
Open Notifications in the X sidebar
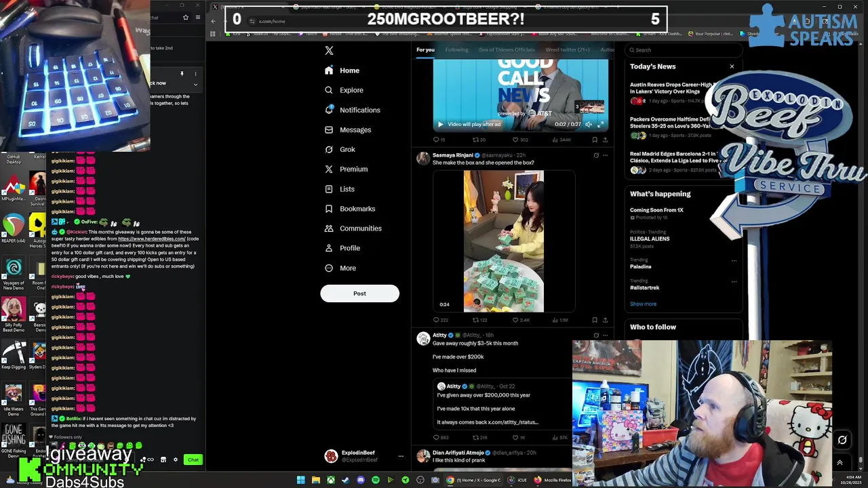point(352,110)
